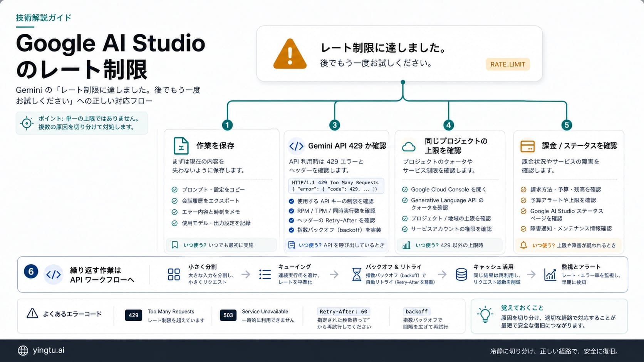Click the check mark beside 会話履歴をエクスポート
Image resolution: width=644 pixels, height=362 pixels.
174,201
